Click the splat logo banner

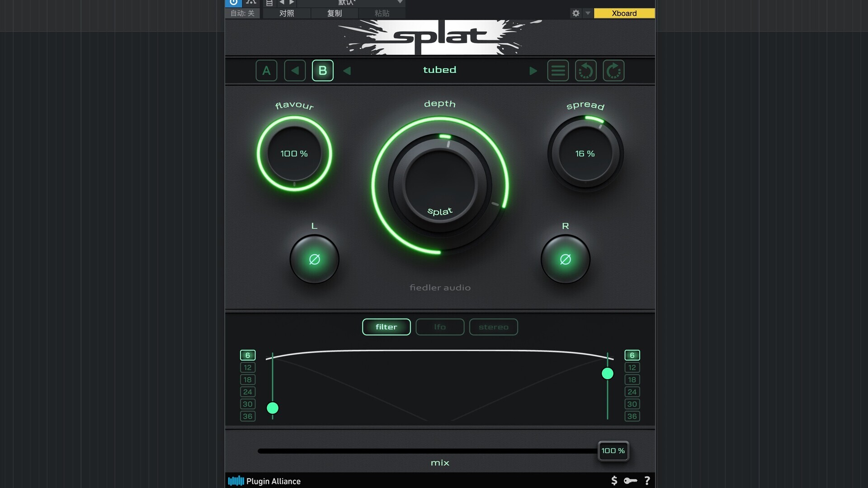coord(440,37)
